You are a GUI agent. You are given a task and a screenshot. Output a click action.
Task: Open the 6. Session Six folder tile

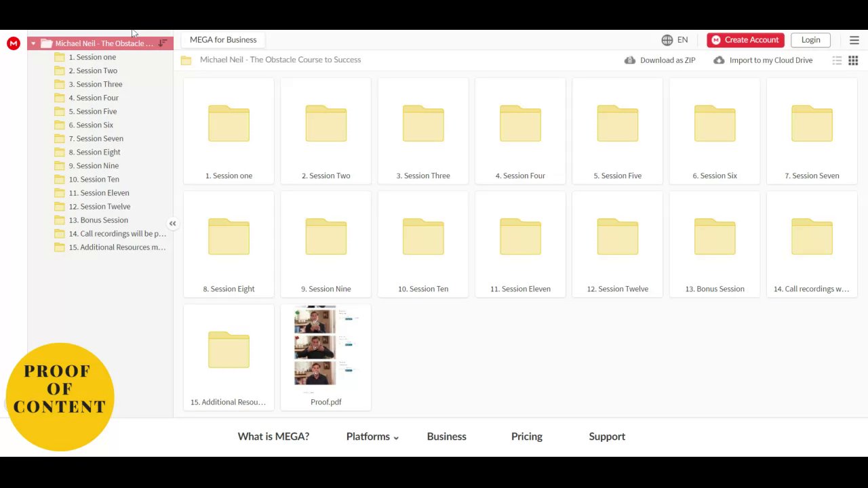(x=715, y=131)
